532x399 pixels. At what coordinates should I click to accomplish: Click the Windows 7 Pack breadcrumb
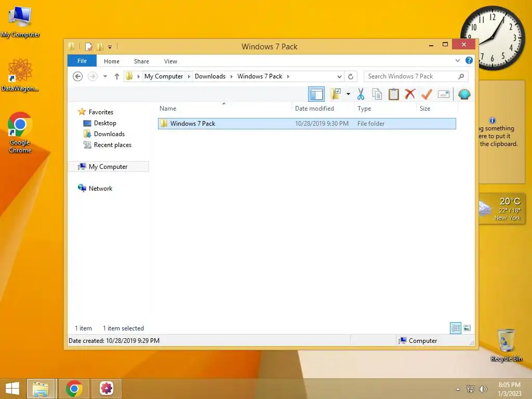260,76
